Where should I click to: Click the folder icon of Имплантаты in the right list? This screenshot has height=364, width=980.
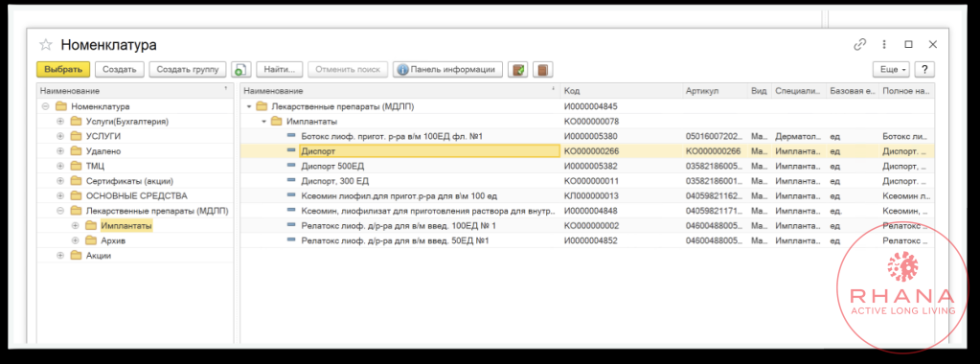click(276, 121)
